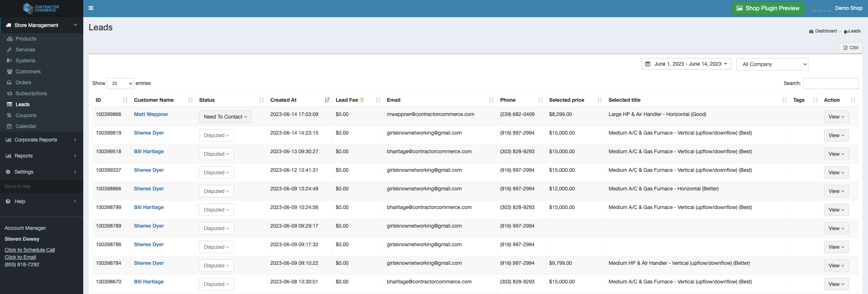
Task: Open the Orders menu item
Action: [23, 82]
